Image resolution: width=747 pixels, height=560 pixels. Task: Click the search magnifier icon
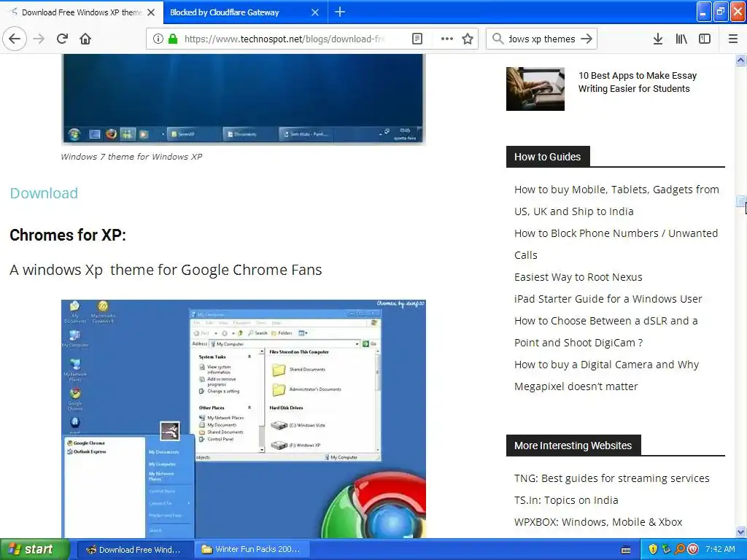(498, 39)
